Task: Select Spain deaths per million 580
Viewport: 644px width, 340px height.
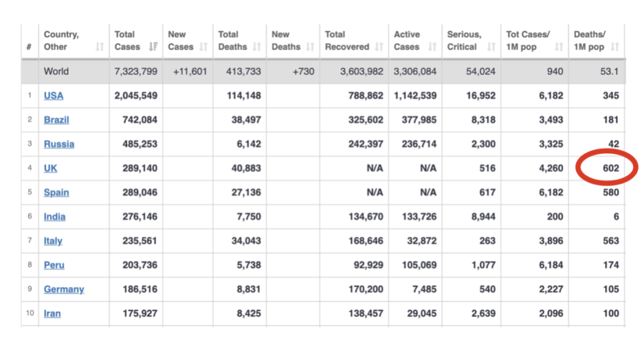Action: click(x=611, y=193)
